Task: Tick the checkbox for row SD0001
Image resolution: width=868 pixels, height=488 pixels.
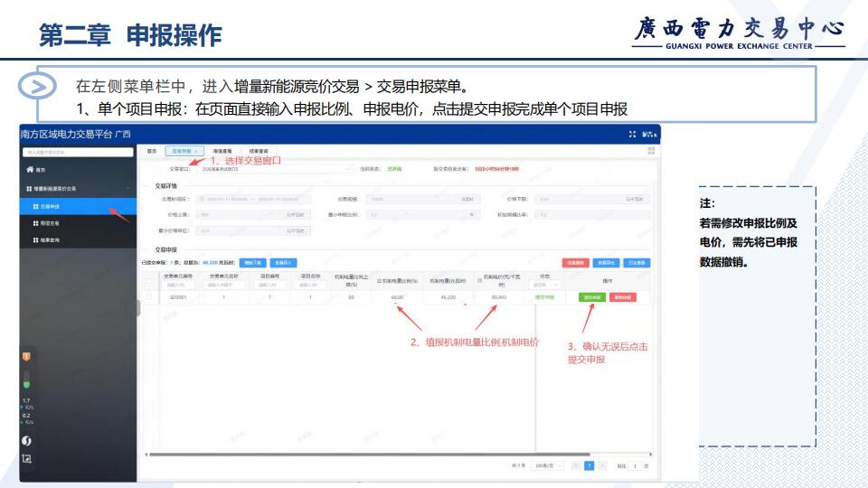Action: pos(149,296)
